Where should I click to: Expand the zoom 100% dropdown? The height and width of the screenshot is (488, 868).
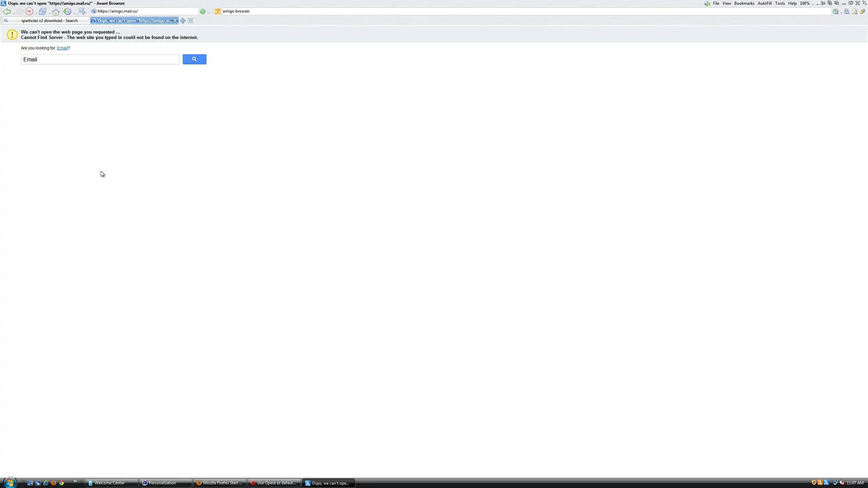[x=813, y=4]
